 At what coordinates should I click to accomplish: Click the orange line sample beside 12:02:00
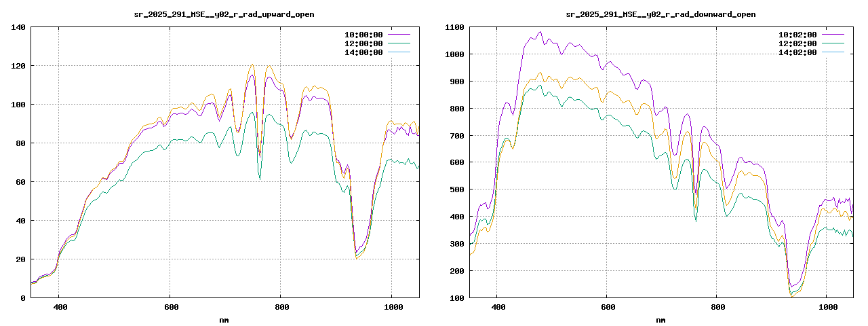tap(833, 43)
